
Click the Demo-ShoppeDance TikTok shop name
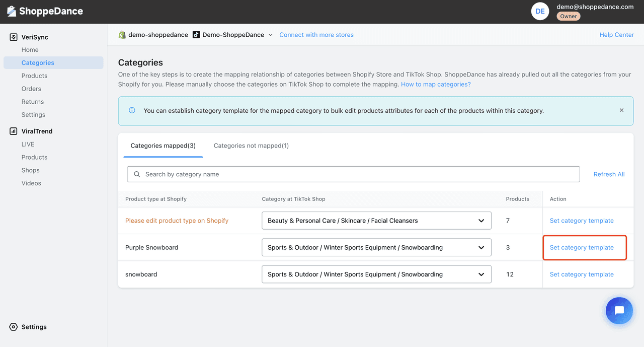(x=233, y=35)
